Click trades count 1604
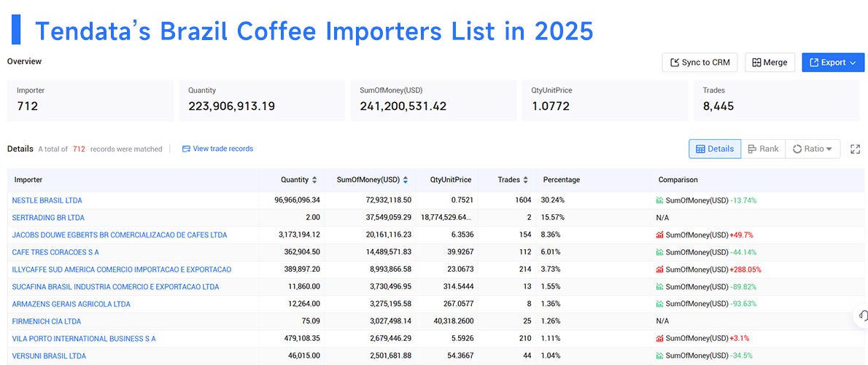This screenshot has height=365, width=868. (x=522, y=200)
